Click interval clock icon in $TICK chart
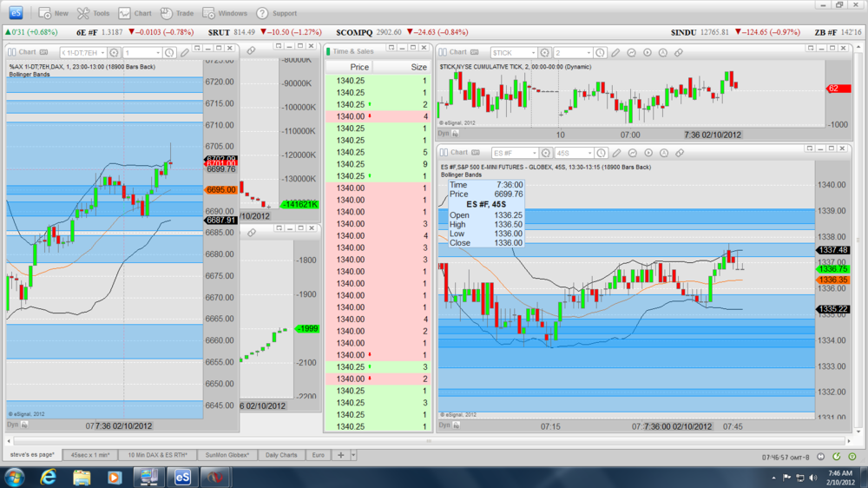The image size is (868, 488). point(600,53)
